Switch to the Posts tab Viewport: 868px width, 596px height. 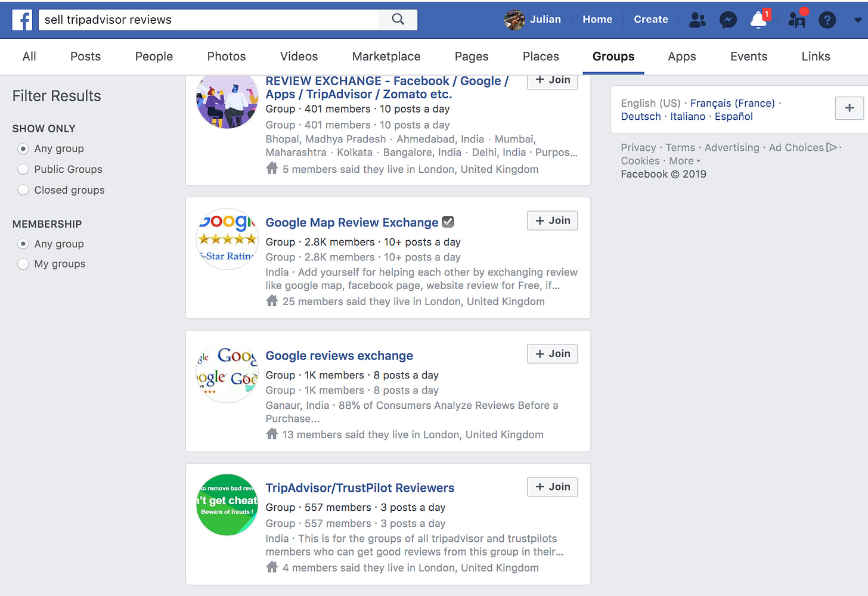coord(85,57)
